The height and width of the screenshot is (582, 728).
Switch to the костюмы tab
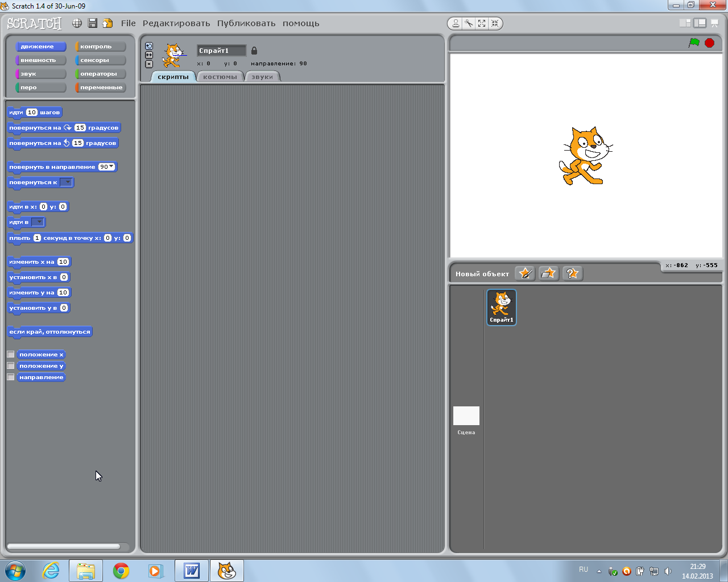(x=220, y=77)
